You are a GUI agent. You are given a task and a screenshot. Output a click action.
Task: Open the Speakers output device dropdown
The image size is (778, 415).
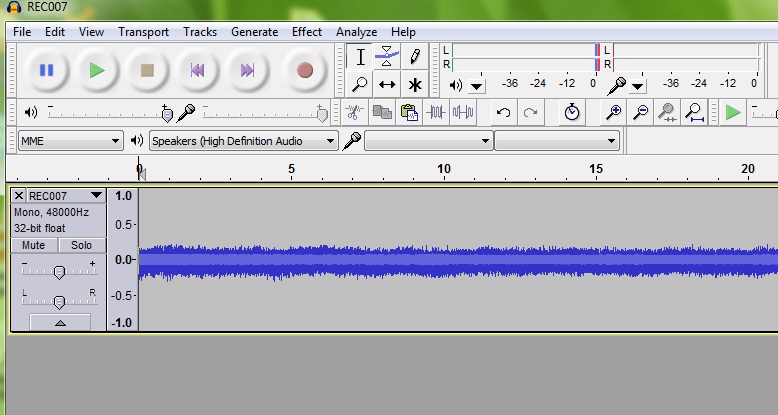point(243,141)
